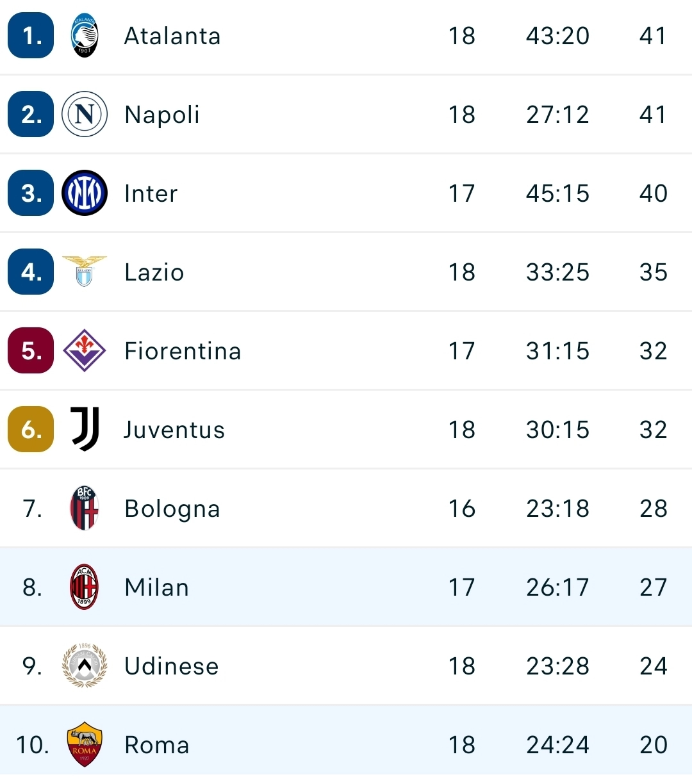The image size is (692, 784).
Task: Click the Napoli team name
Action: click(161, 115)
